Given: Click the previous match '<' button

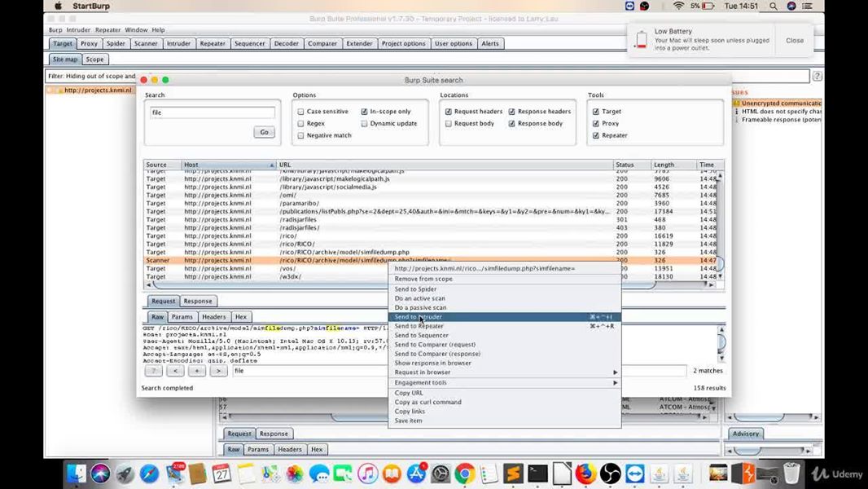Looking at the screenshot, I should tap(176, 371).
